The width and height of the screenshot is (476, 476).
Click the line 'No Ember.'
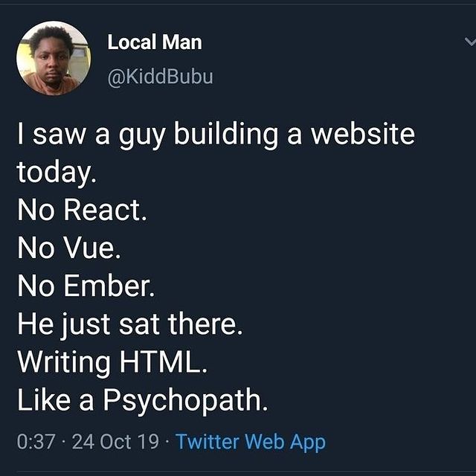click(86, 286)
